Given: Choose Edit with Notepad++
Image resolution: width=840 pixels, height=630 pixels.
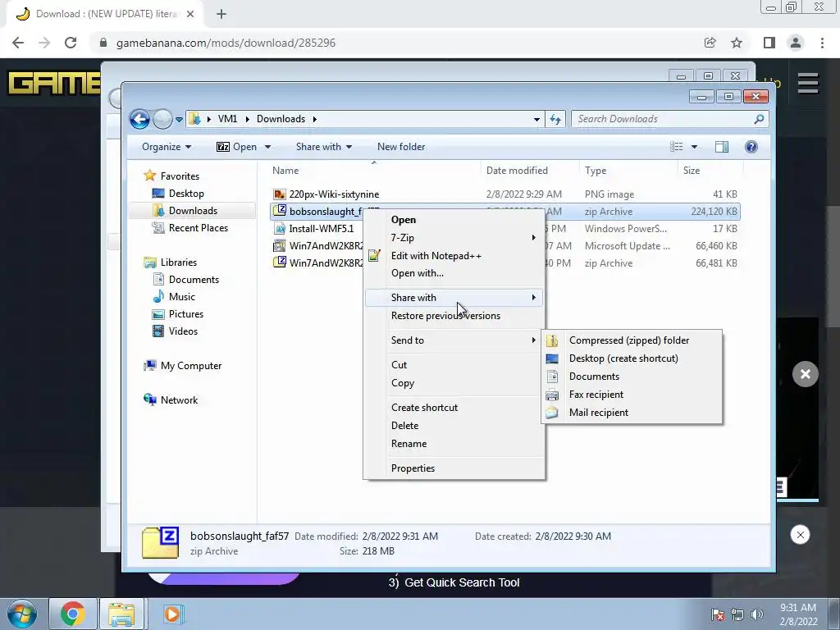Looking at the screenshot, I should tap(454, 256).
